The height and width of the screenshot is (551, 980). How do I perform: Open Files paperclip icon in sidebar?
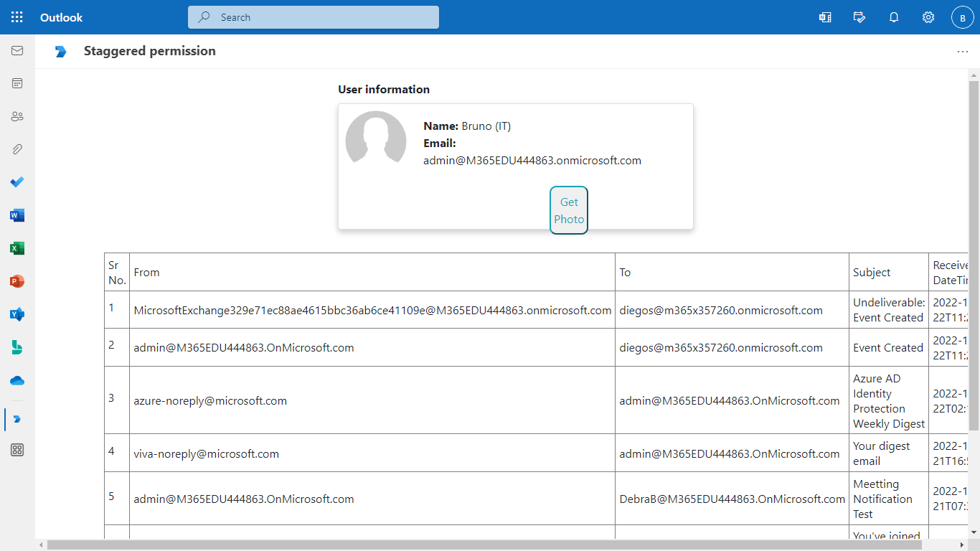pyautogui.click(x=17, y=149)
